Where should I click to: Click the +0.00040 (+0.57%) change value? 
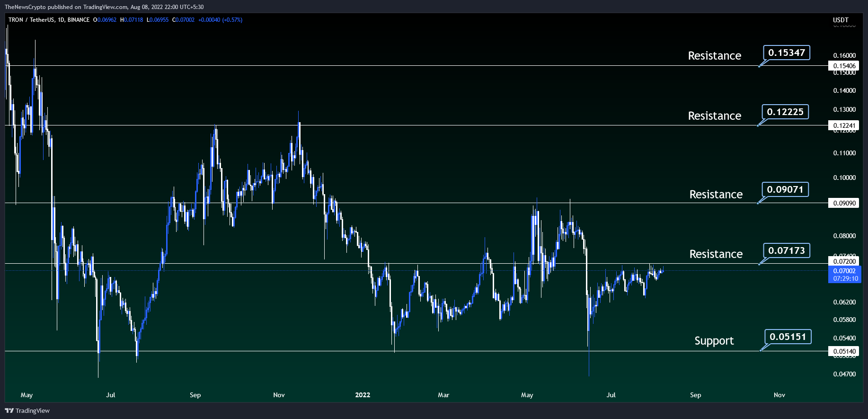click(220, 20)
